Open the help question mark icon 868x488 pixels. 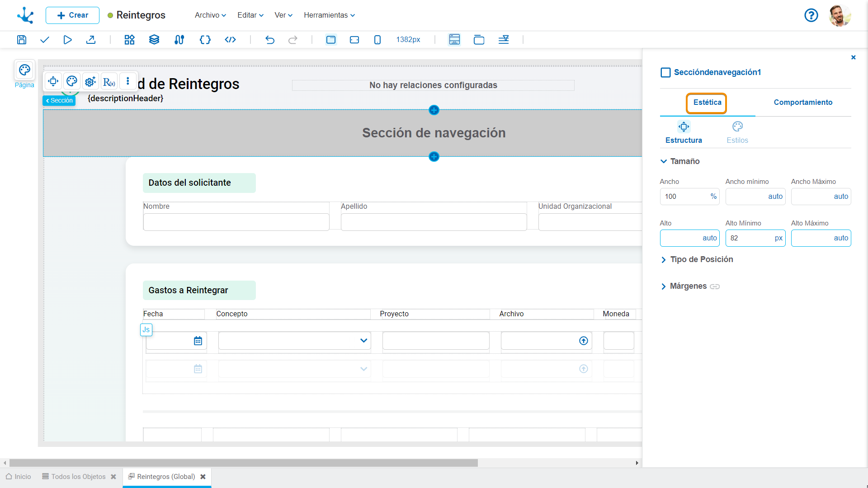[x=811, y=15]
